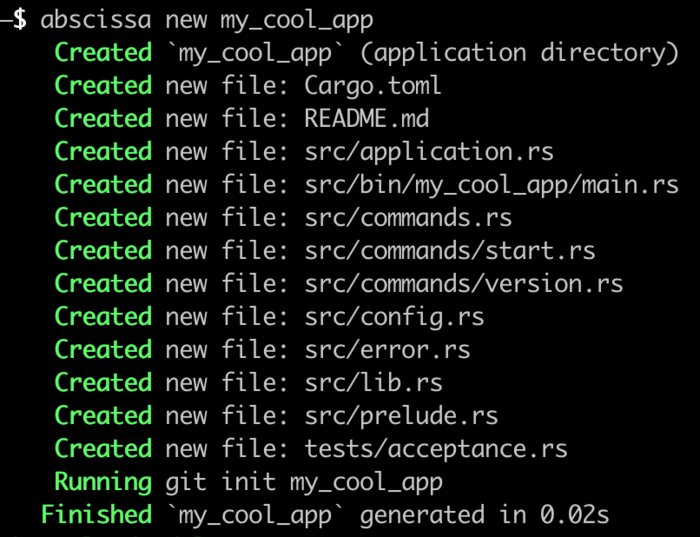
Task: Click the '(application directory)' text
Action: (519, 53)
